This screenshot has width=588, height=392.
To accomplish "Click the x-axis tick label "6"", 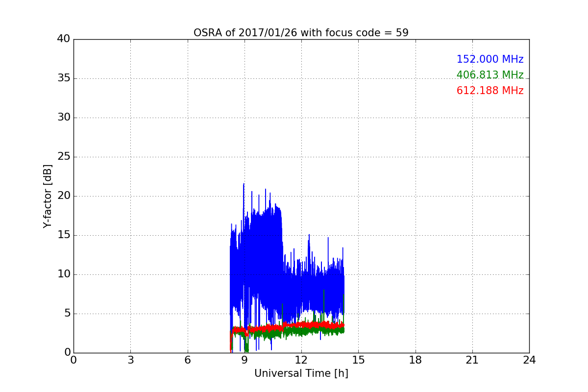I will click(188, 360).
